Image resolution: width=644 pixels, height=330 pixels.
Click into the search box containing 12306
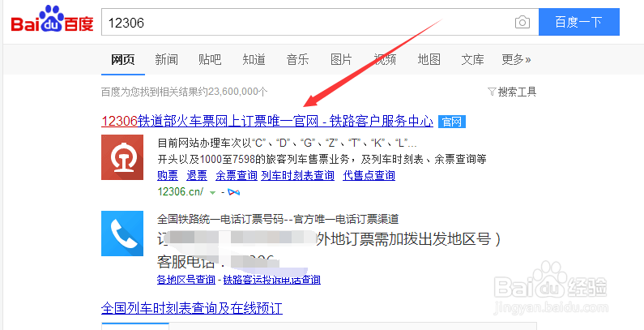point(308,22)
